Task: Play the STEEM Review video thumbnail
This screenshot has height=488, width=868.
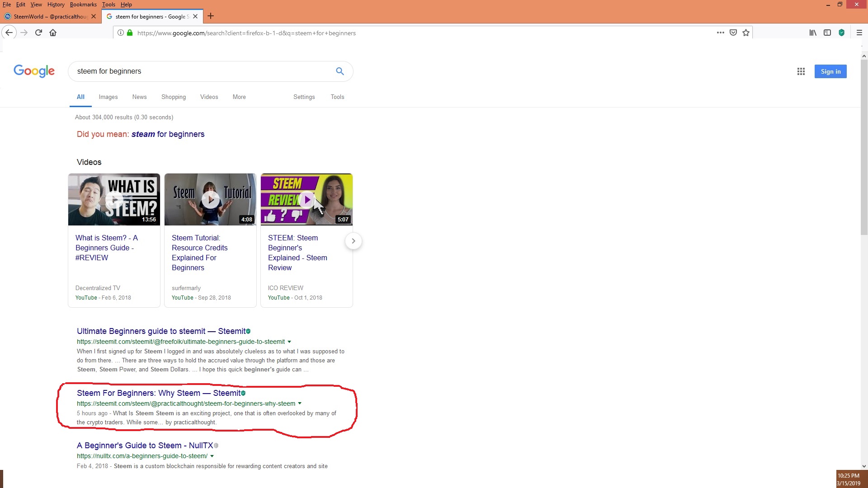Action: tap(307, 199)
